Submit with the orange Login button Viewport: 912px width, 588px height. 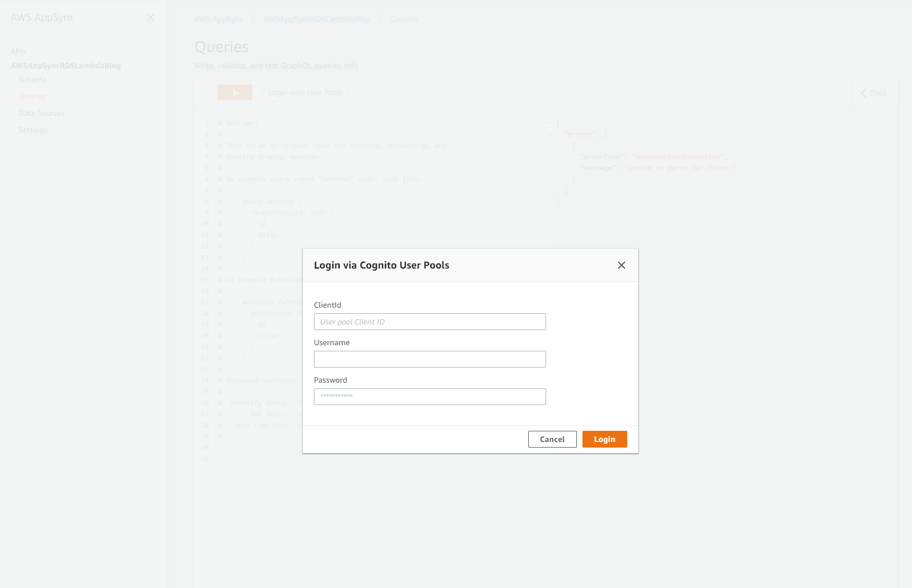(x=604, y=439)
